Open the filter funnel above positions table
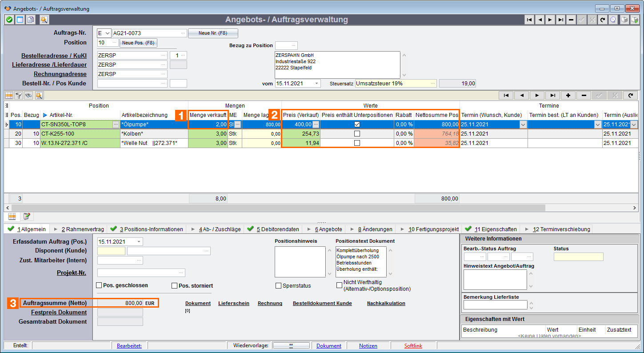The image size is (644, 353). click(x=19, y=95)
